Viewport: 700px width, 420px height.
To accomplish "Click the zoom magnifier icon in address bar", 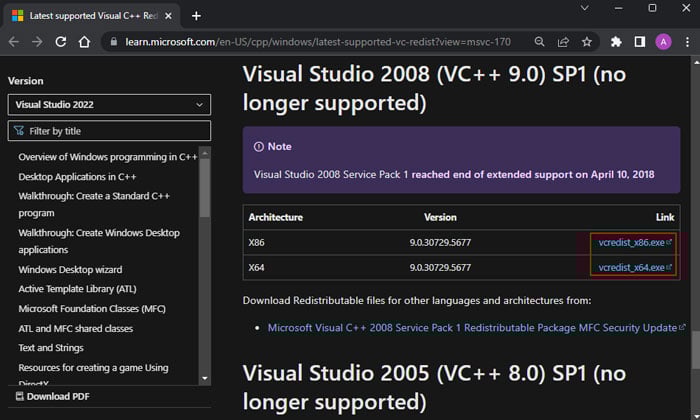I will (x=539, y=42).
